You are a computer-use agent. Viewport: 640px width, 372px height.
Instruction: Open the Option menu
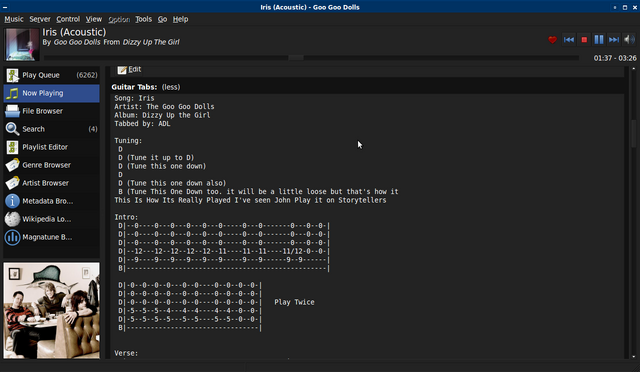pyautogui.click(x=119, y=20)
